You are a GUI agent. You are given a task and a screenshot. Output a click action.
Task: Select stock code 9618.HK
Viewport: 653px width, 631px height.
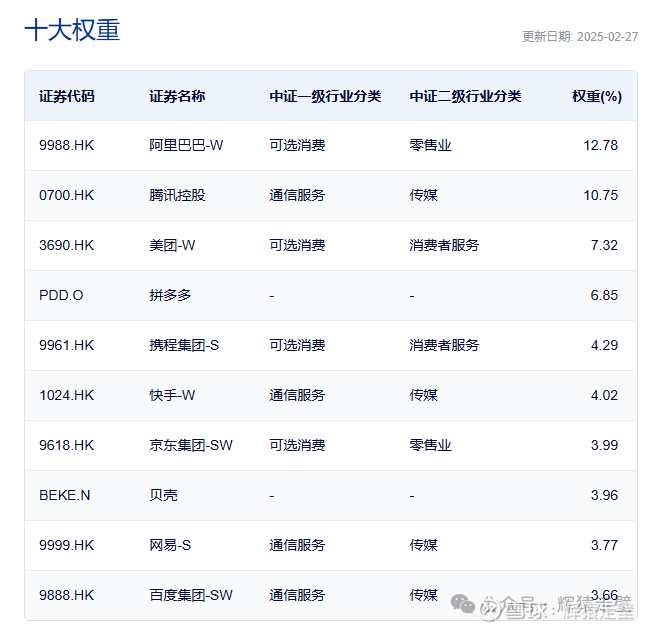[x=67, y=445]
